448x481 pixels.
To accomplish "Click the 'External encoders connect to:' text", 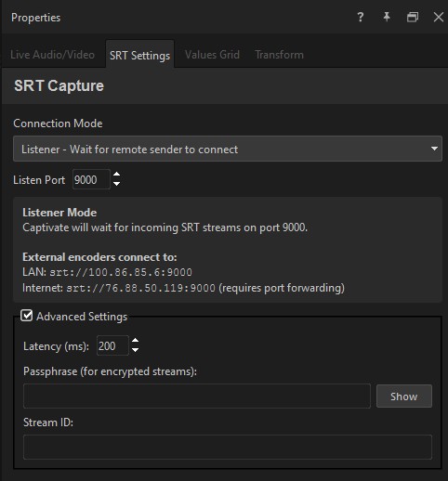I will [x=99, y=257].
